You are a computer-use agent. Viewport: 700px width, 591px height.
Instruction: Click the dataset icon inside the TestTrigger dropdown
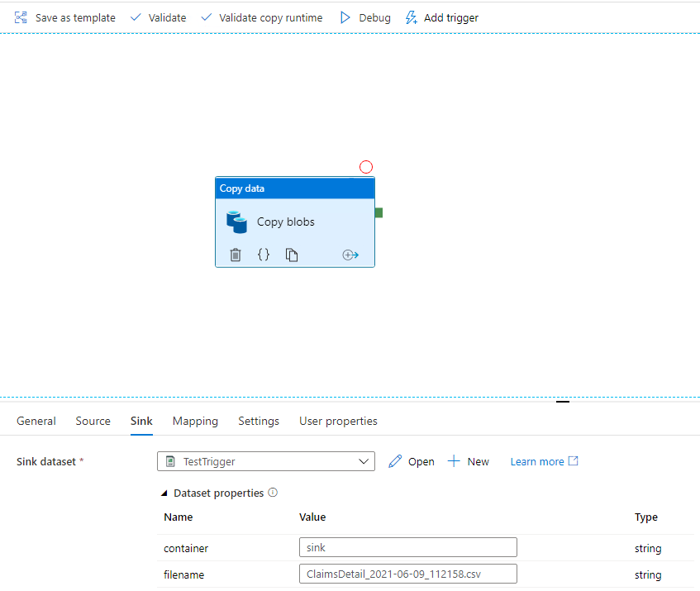coord(170,461)
